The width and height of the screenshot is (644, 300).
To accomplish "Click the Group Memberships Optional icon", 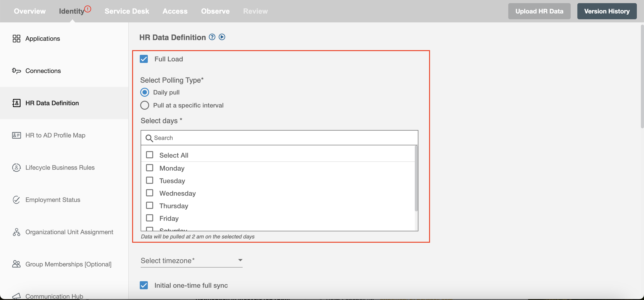I will [x=16, y=264].
